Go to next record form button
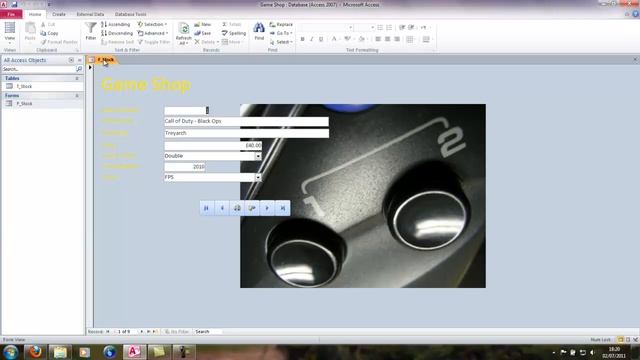The width and height of the screenshot is (640, 360). click(x=267, y=208)
